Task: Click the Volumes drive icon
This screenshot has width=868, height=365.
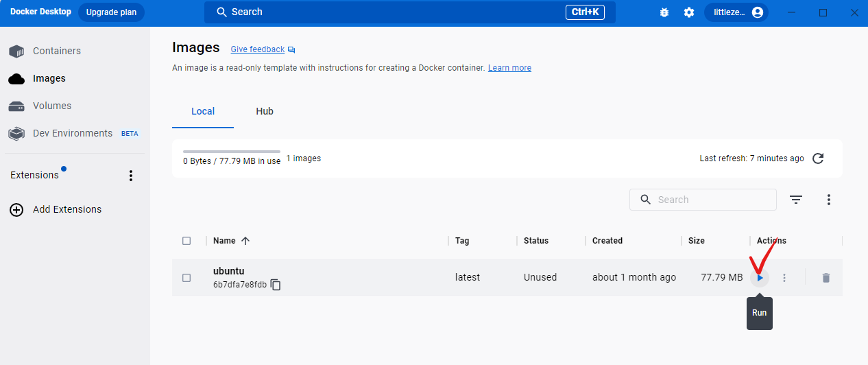Action: pyautogui.click(x=16, y=106)
